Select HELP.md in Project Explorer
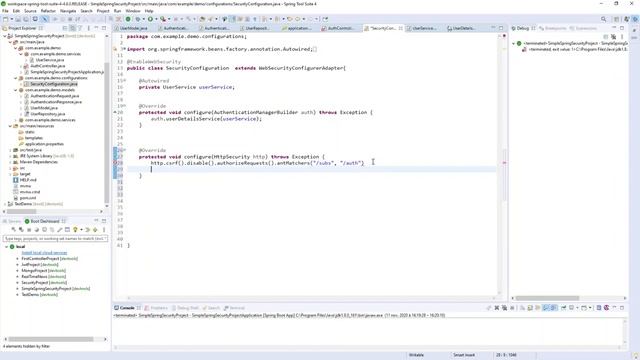 (x=28, y=180)
